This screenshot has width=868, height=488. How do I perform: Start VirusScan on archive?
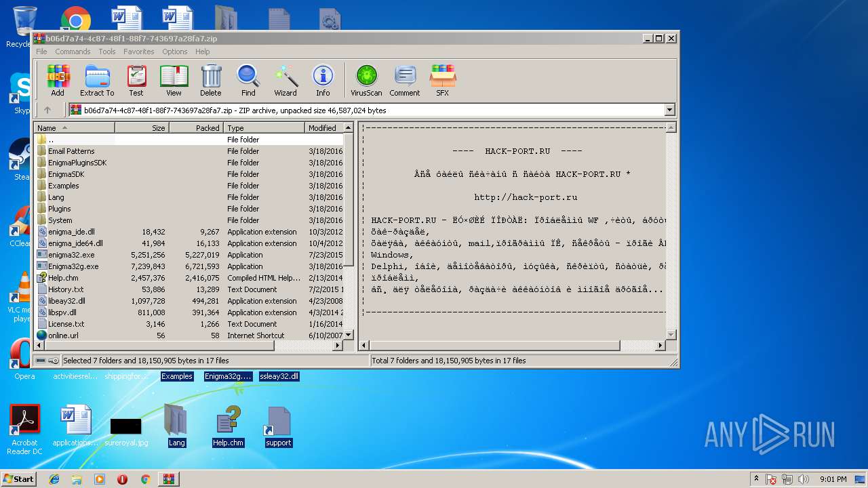366,81
